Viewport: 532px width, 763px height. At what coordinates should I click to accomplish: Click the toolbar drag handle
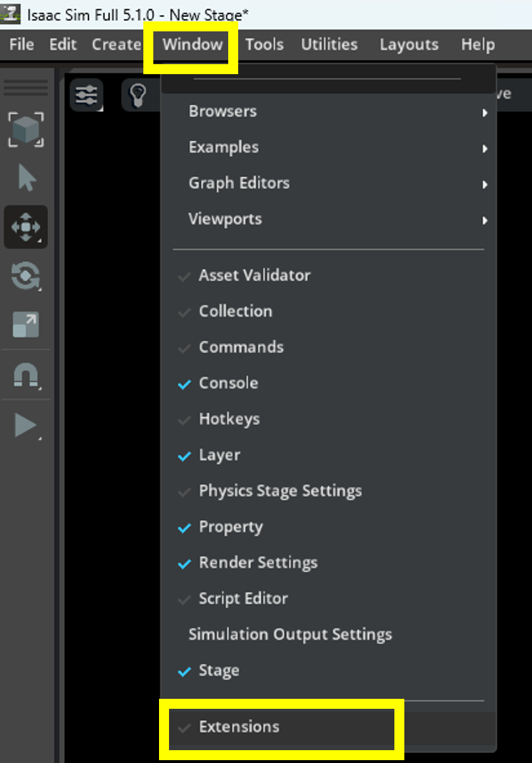(x=26, y=88)
